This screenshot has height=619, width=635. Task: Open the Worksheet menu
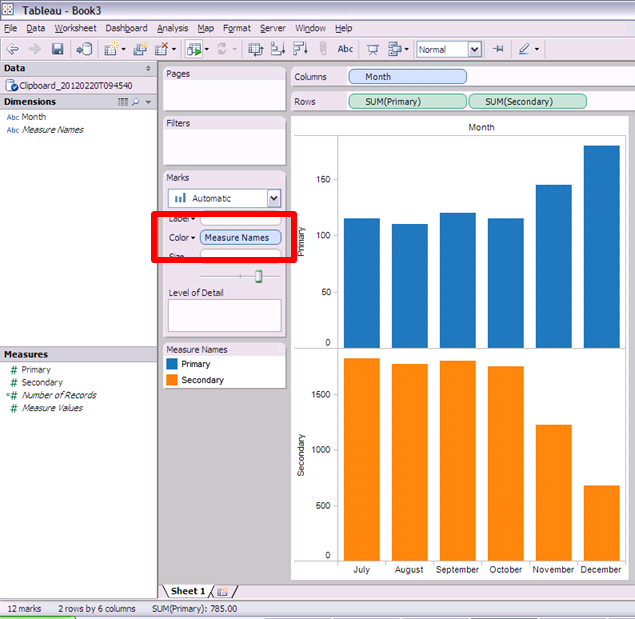(76, 28)
